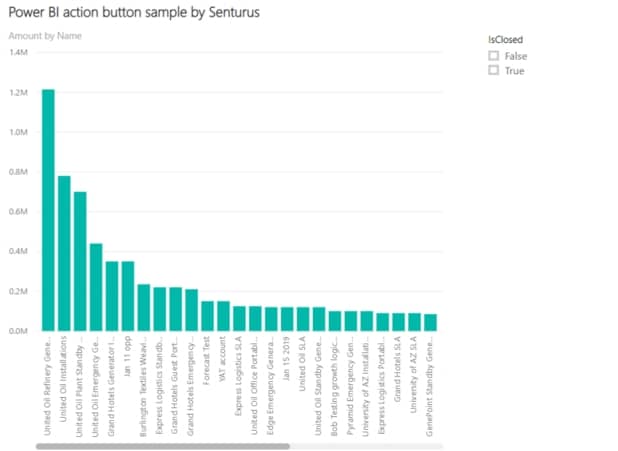Click the Forecast Test bar
618x451 pixels.
207,316
